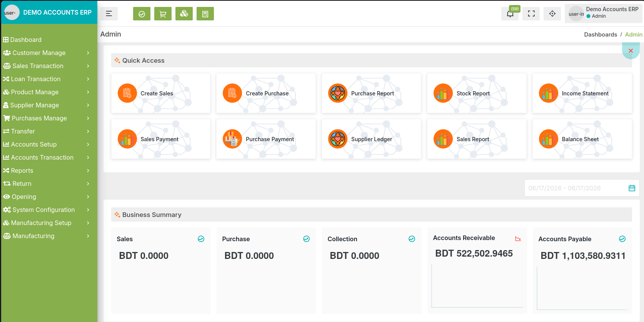Click the user avatar in sidebar header
The image size is (644, 322).
tap(12, 13)
